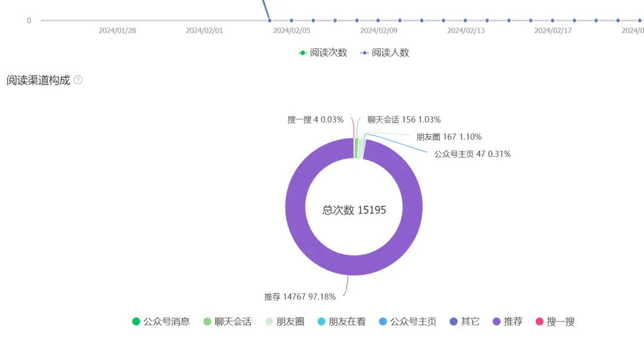Toggle 其它 legend entry
The height and width of the screenshot is (349, 644).
tap(465, 322)
